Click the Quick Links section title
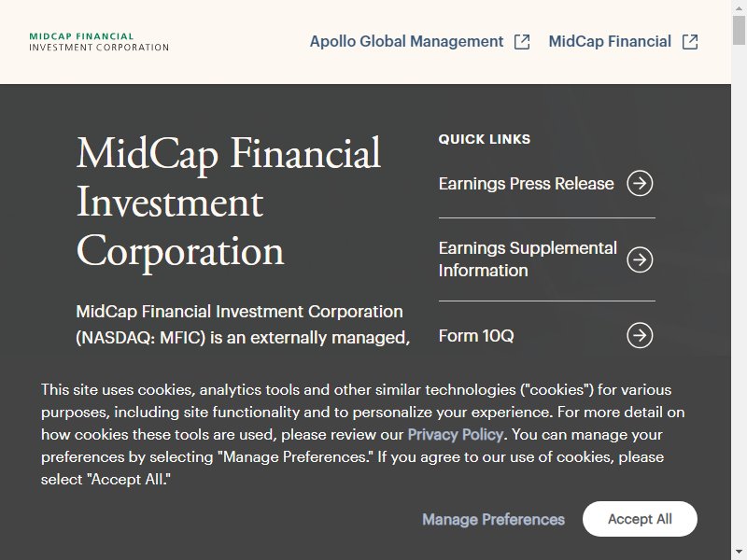Viewport: 747px width, 560px height. (x=484, y=139)
